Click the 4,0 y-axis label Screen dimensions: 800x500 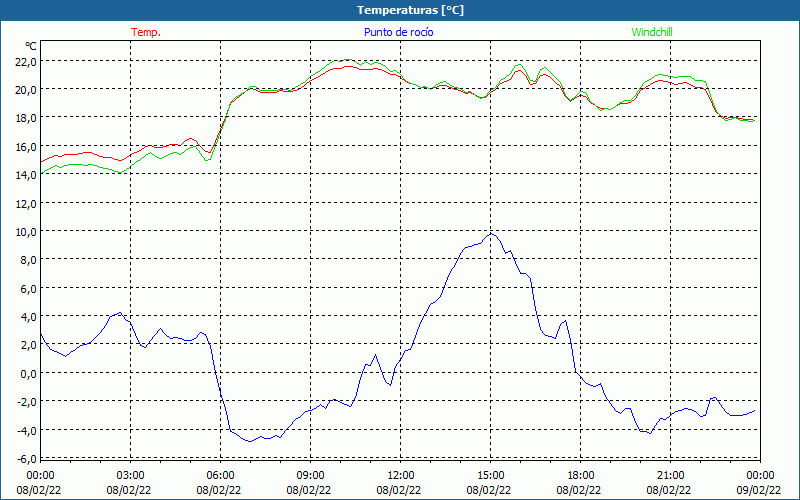pyautogui.click(x=29, y=316)
